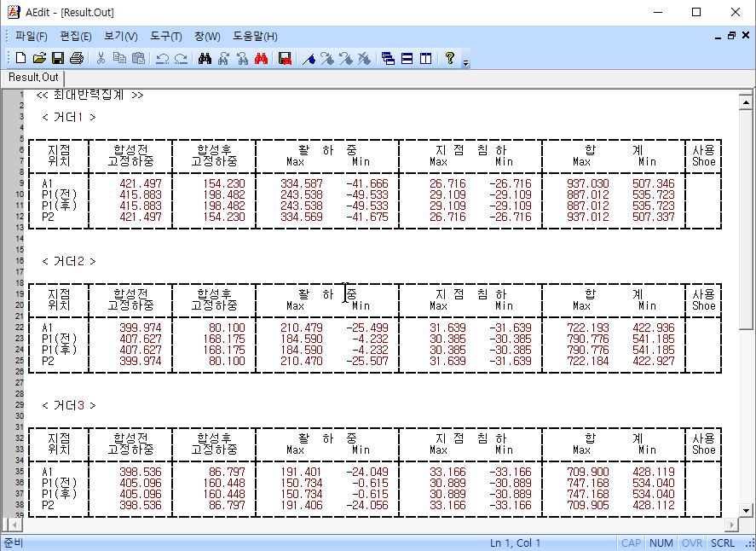Click the Cut scissors icon
Image resolution: width=756 pixels, height=551 pixels.
click(x=101, y=58)
